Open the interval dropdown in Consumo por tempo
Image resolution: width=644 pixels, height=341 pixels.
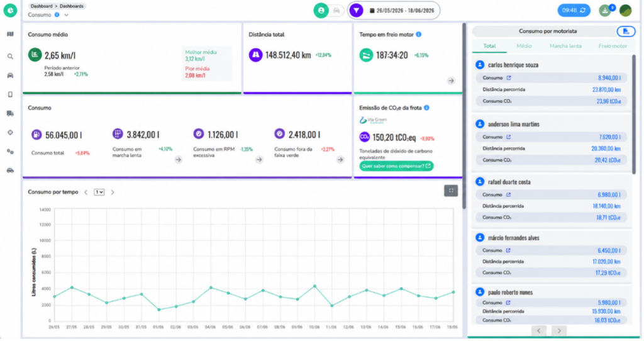tap(99, 193)
